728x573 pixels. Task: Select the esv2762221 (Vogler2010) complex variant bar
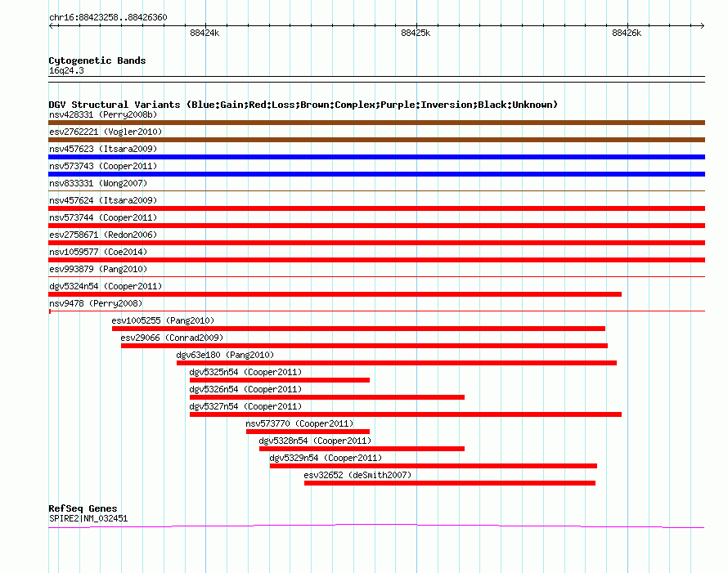coord(376,140)
